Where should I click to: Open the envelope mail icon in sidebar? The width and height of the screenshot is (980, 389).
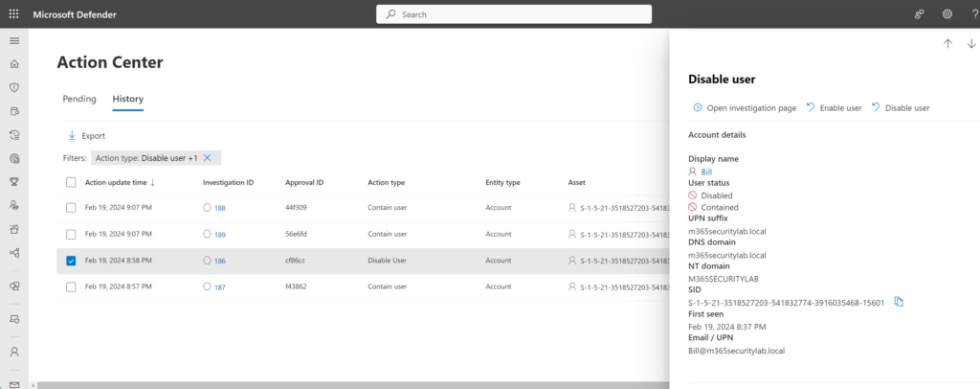pyautogui.click(x=14, y=384)
